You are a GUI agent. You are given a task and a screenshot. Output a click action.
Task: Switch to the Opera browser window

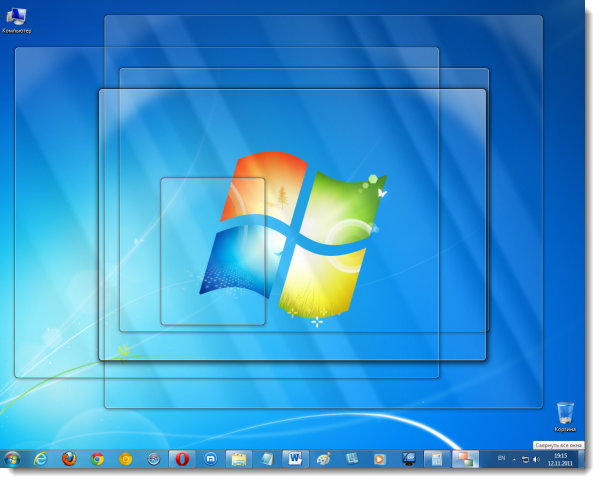tap(182, 459)
